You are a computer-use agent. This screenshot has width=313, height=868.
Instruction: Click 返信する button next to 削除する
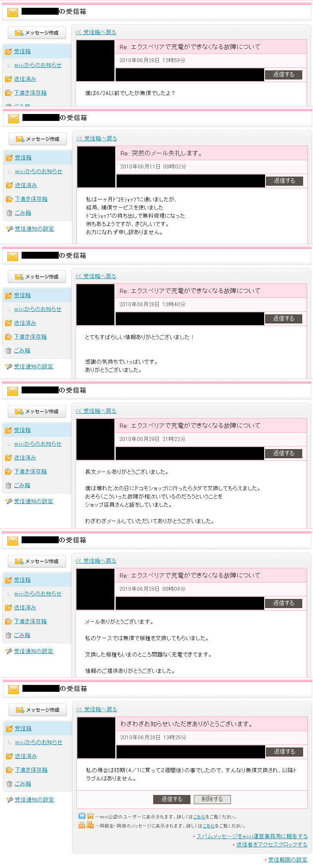(172, 799)
